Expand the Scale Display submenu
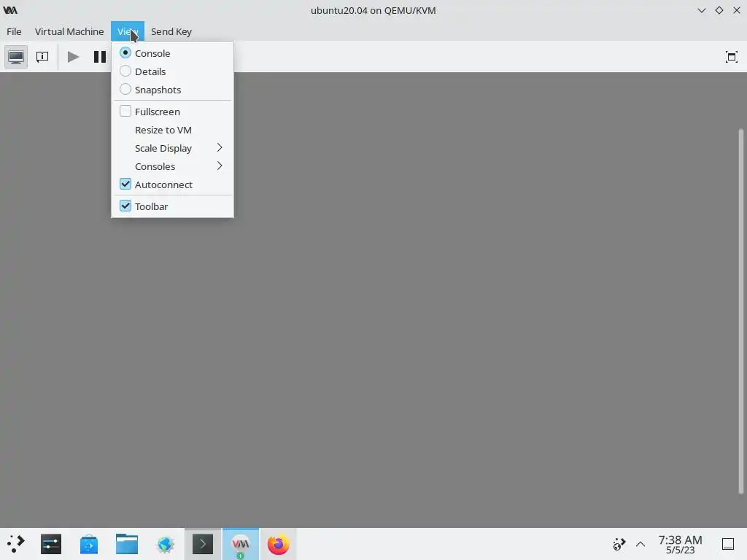The width and height of the screenshot is (747, 560). [x=172, y=148]
